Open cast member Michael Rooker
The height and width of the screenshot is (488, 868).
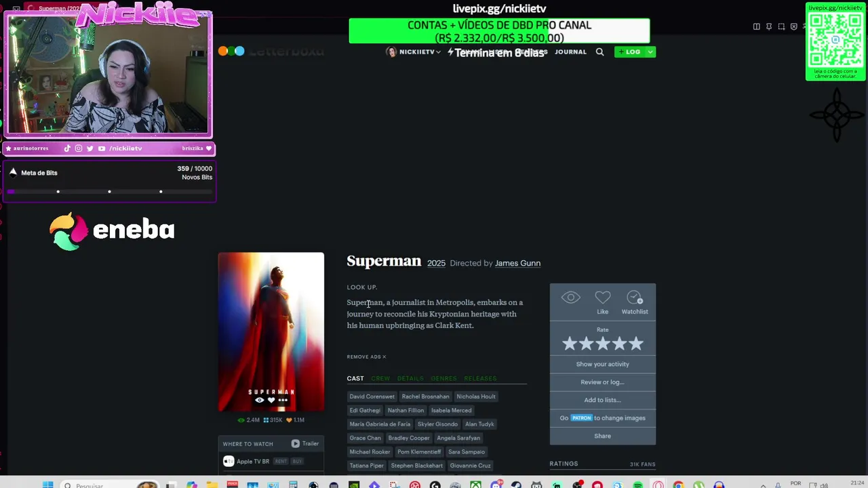pos(370,452)
